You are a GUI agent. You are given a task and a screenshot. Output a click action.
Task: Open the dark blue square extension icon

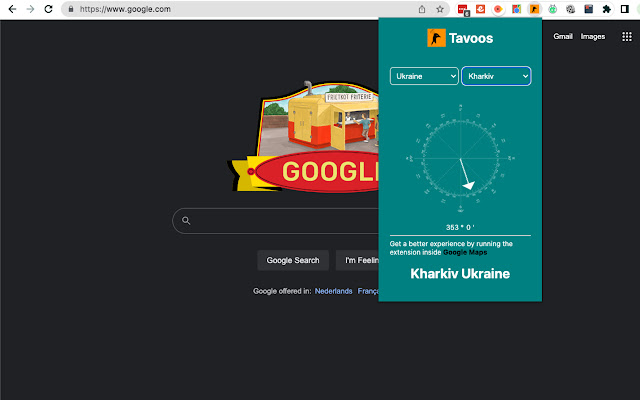(588, 9)
